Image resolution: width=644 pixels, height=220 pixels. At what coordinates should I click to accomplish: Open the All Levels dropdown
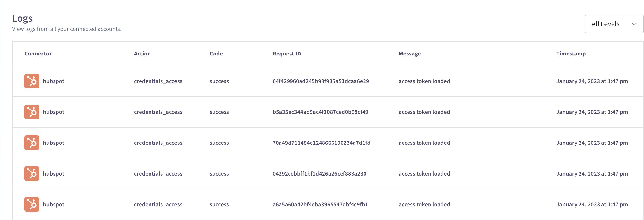[613, 24]
